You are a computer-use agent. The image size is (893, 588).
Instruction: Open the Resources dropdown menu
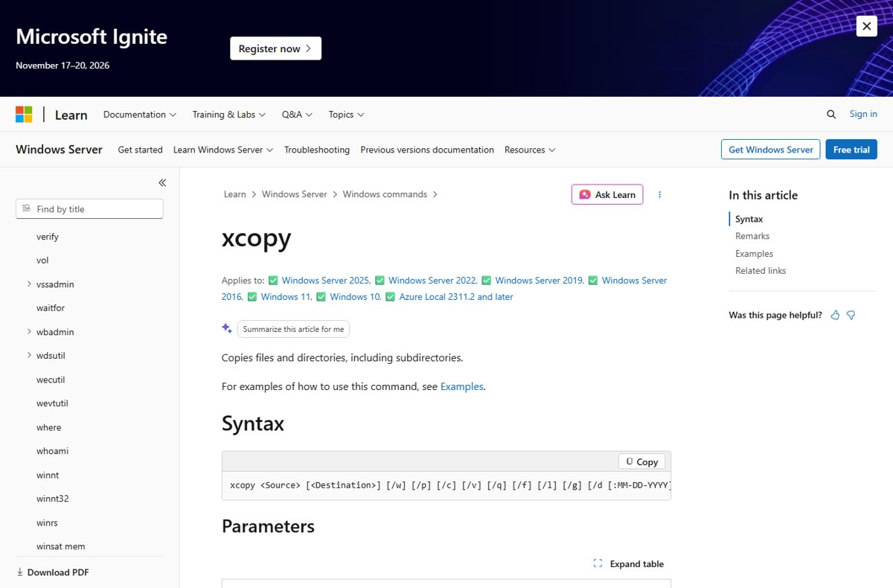tap(531, 150)
